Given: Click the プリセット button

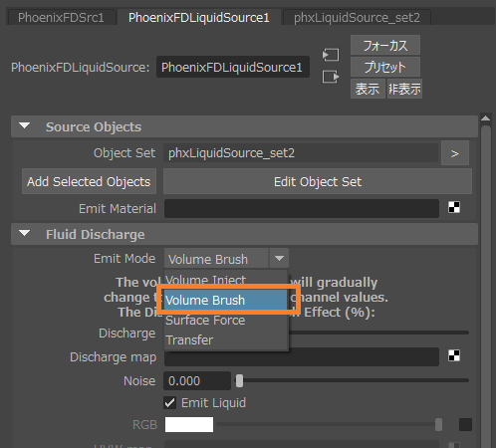Looking at the screenshot, I should click(x=385, y=67).
